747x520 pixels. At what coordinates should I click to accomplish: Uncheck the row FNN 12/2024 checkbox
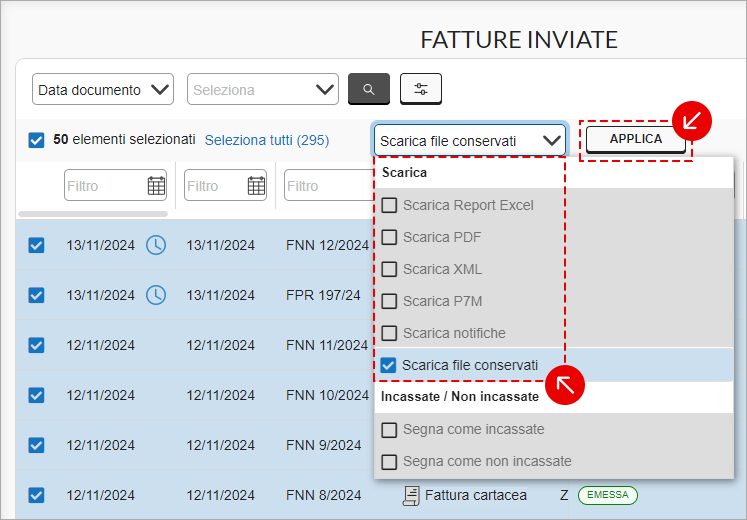tap(36, 245)
